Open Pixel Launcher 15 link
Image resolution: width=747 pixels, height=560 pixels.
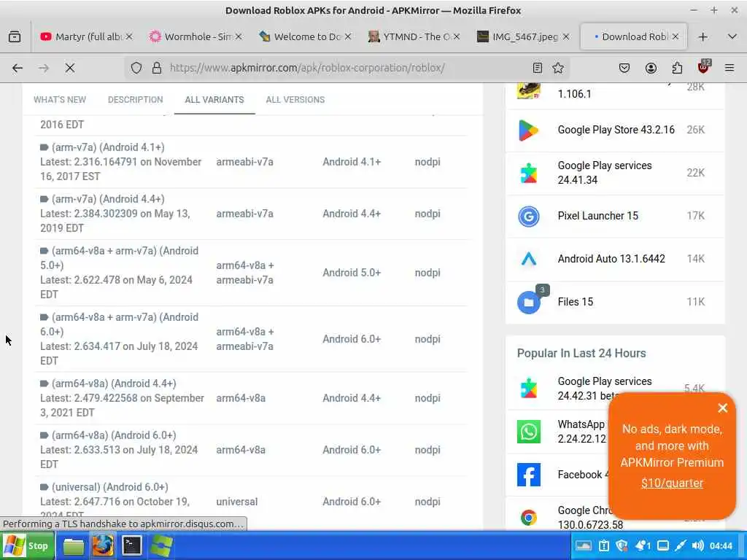[x=598, y=216]
